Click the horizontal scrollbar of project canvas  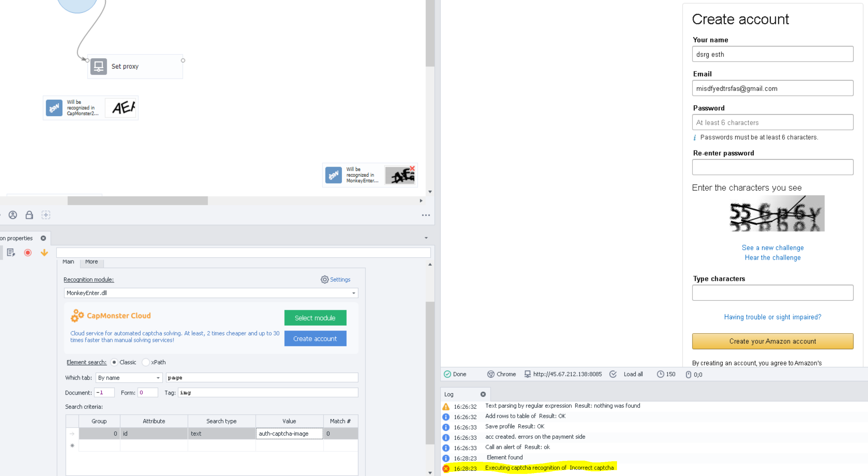pyautogui.click(x=137, y=200)
